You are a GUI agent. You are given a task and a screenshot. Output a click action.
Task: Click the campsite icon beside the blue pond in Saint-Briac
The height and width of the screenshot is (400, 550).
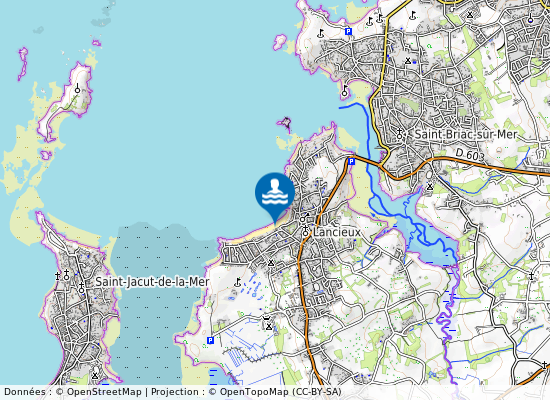pyautogui.click(x=408, y=61)
